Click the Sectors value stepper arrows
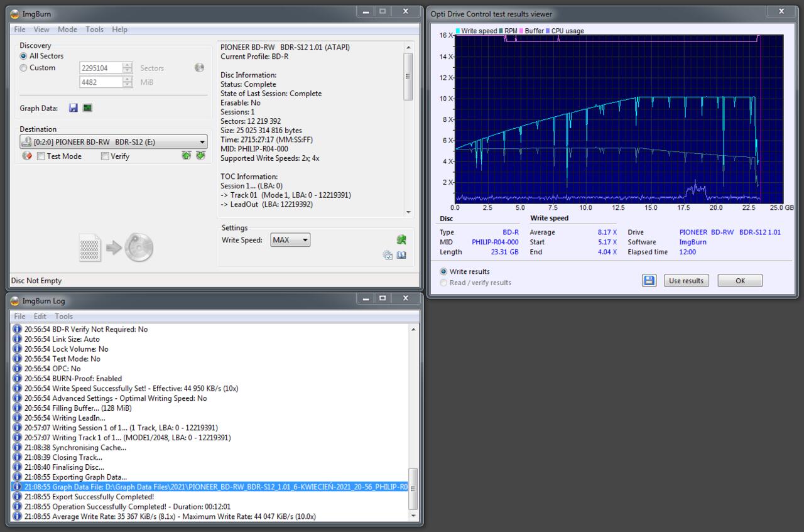The image size is (804, 532). point(128,68)
